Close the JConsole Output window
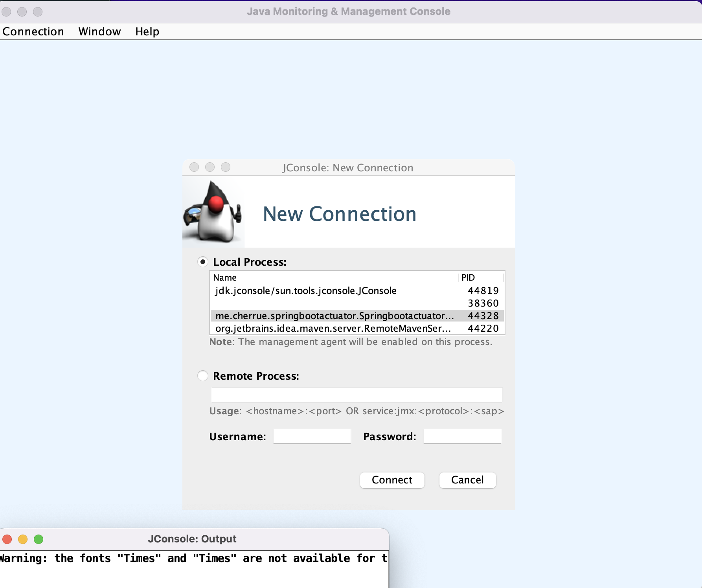Screen dimensions: 702x588 (x=7, y=539)
